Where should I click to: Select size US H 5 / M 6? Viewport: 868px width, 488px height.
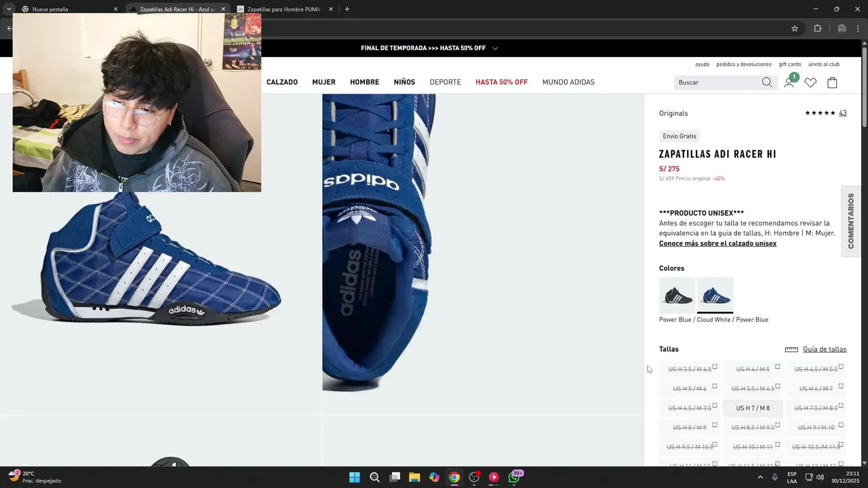pos(689,389)
